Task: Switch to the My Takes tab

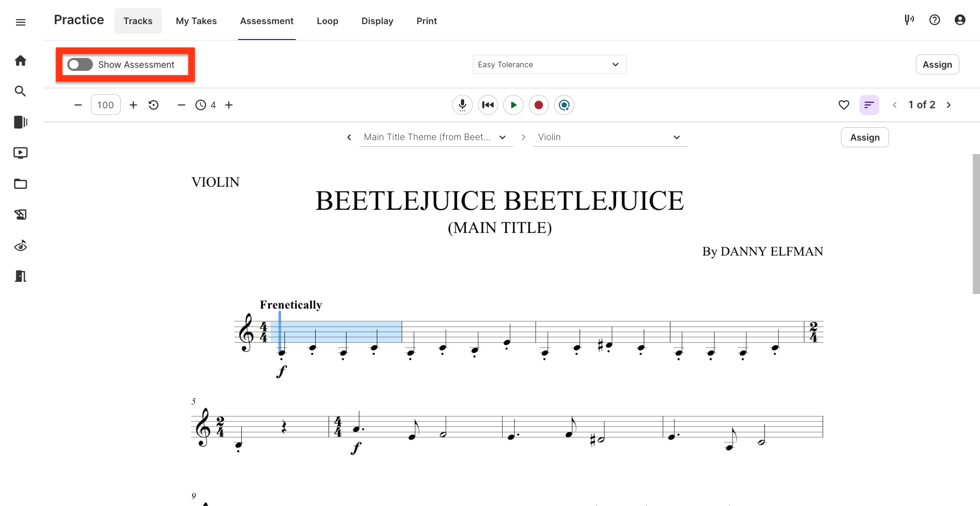Action: coord(196,21)
